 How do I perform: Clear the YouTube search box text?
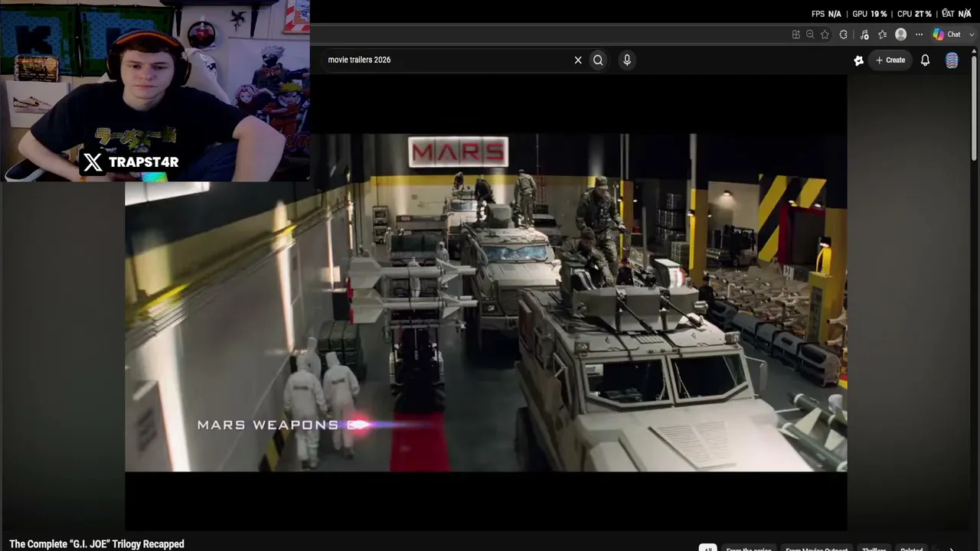(578, 60)
